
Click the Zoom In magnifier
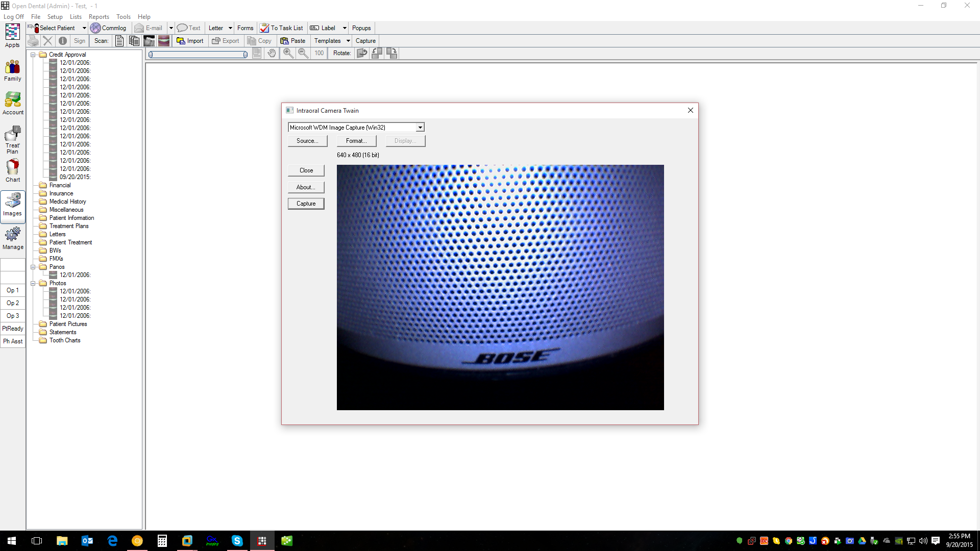tap(288, 53)
